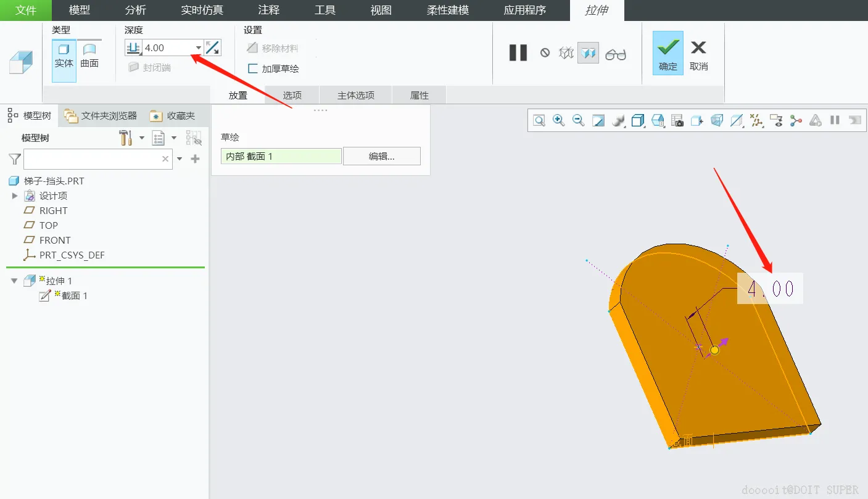This screenshot has height=499, width=868.
Task: Enable the 加厚草绘 checkbox
Action: coord(252,68)
